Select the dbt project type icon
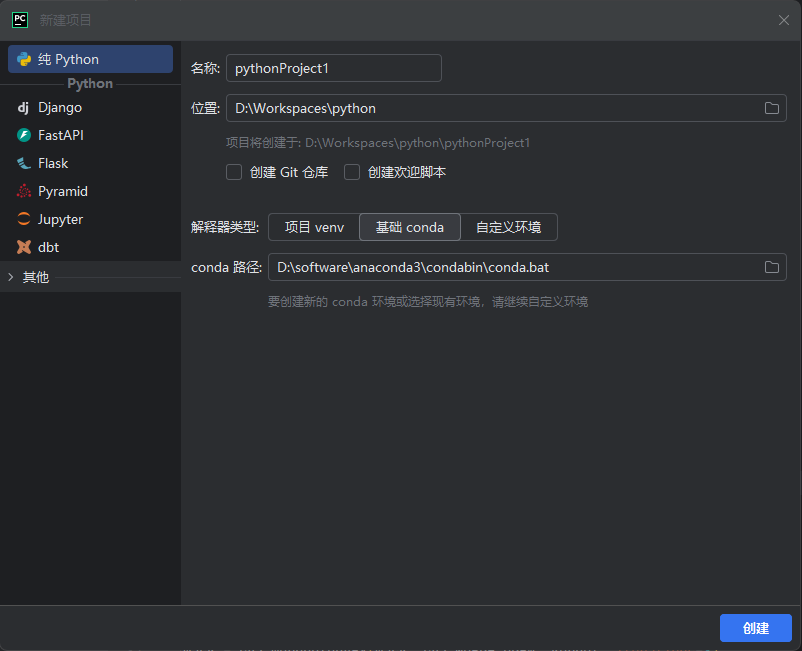Image resolution: width=802 pixels, height=651 pixels. [24, 247]
